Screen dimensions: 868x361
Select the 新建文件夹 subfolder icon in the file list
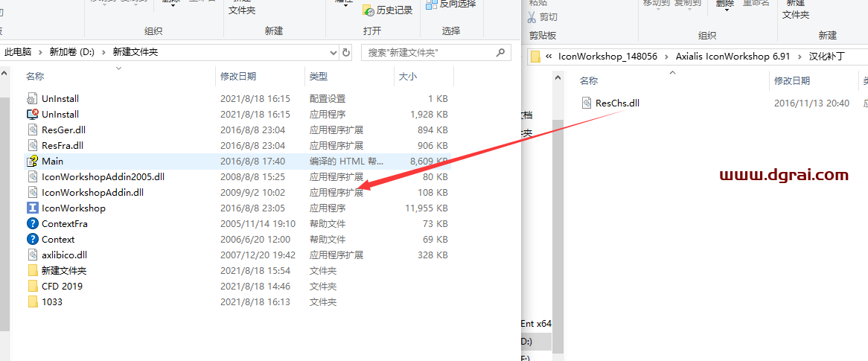click(x=32, y=271)
